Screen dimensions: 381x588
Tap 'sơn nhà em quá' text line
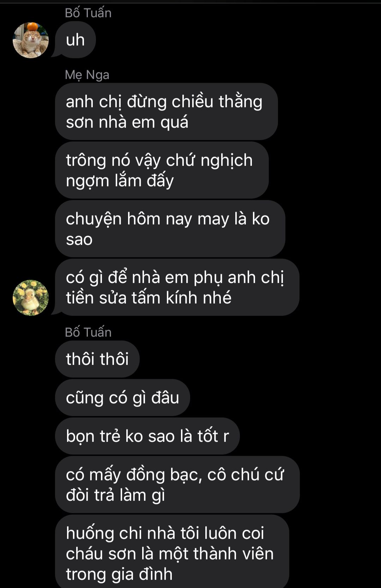click(x=127, y=122)
